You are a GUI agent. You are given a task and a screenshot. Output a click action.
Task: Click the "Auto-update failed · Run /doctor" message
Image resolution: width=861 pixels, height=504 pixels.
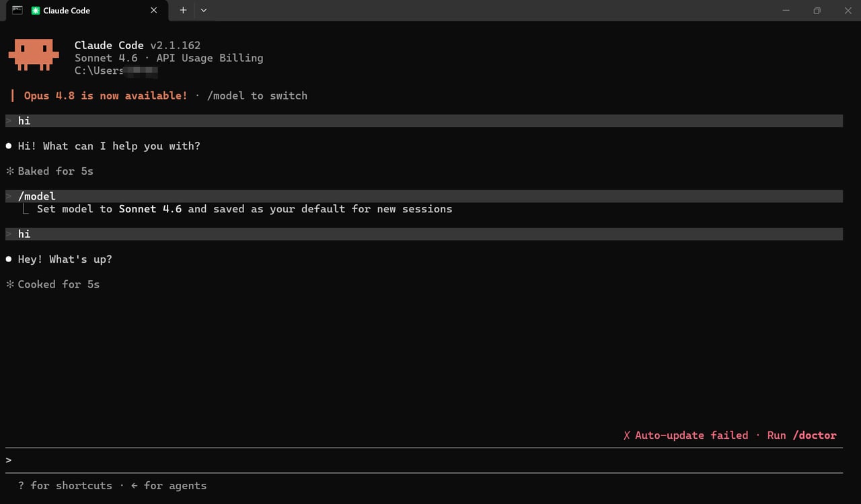point(730,435)
